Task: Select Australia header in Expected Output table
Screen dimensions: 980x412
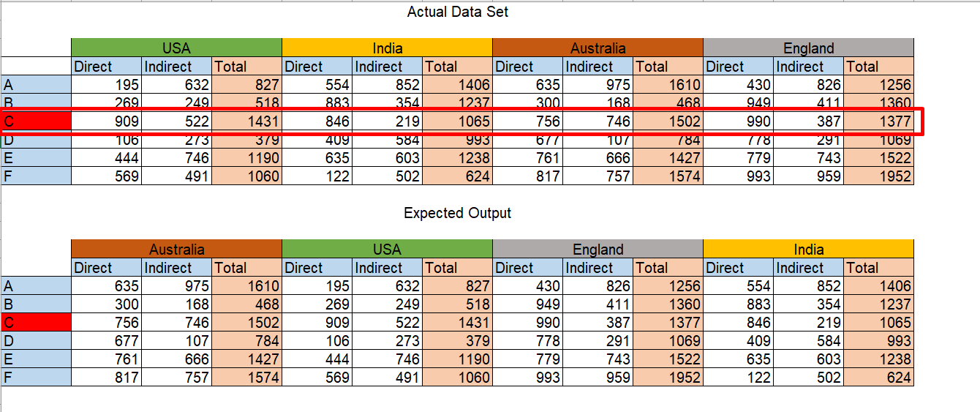Action: point(176,249)
